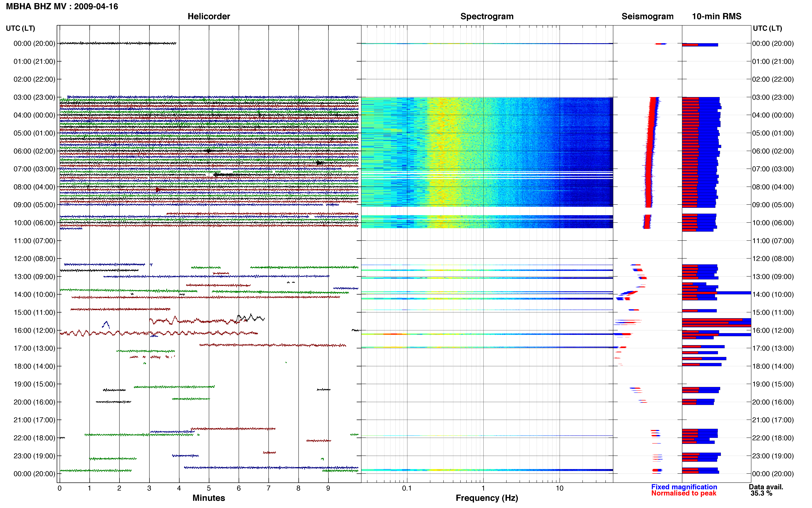Click right axis label '08:00 (04:00)'

coord(773,187)
